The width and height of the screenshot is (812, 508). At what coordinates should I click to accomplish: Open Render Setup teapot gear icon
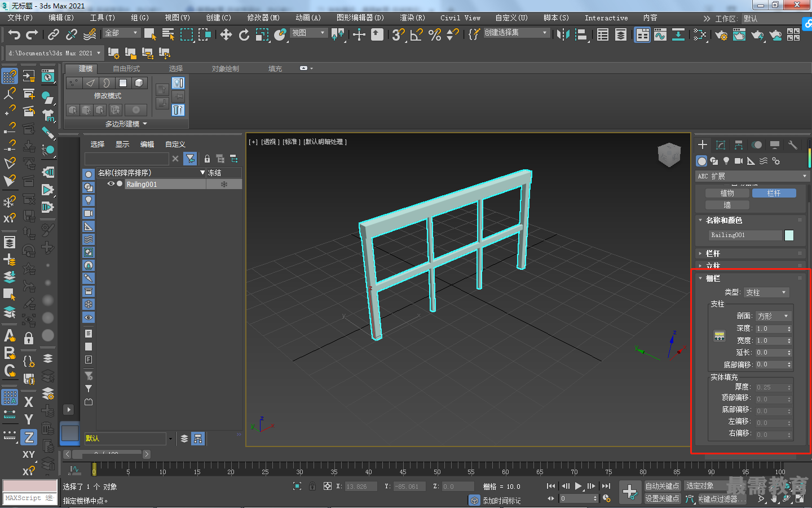pos(721,35)
